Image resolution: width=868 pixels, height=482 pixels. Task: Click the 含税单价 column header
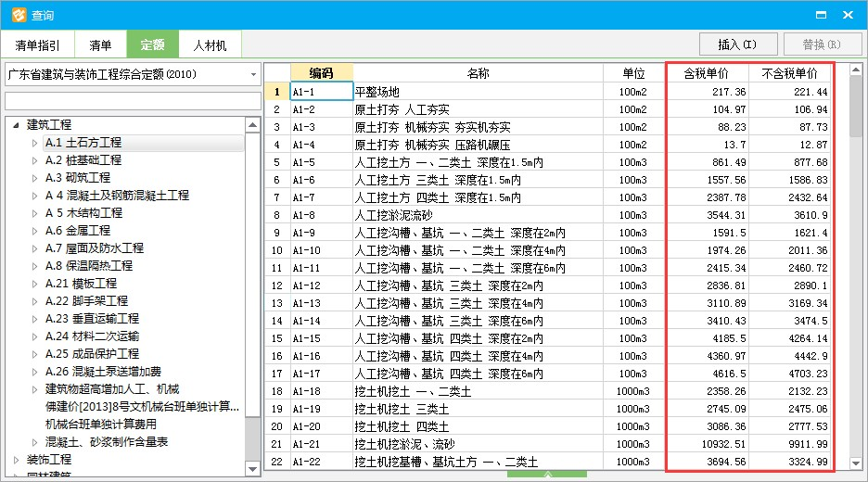click(706, 73)
